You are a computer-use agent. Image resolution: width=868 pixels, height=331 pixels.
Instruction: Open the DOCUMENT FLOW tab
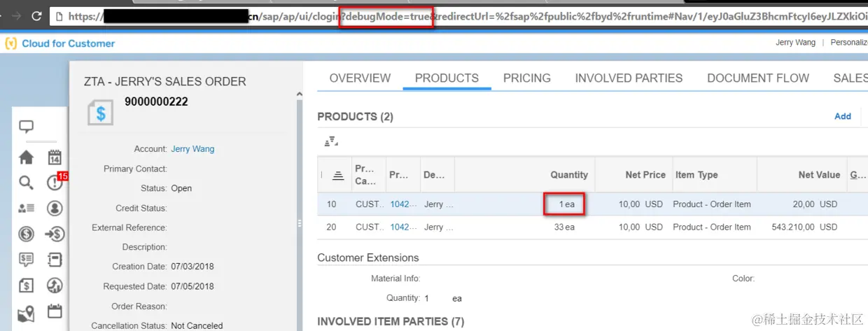[758, 78]
